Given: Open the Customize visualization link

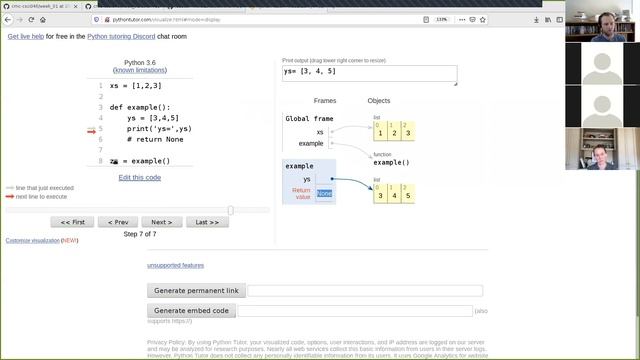Looking at the screenshot, I should (33, 240).
